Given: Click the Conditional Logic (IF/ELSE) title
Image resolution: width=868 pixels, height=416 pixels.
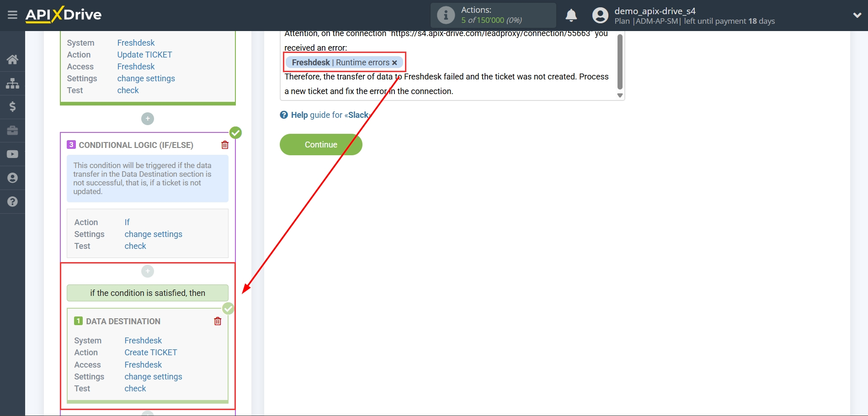Looking at the screenshot, I should point(136,145).
